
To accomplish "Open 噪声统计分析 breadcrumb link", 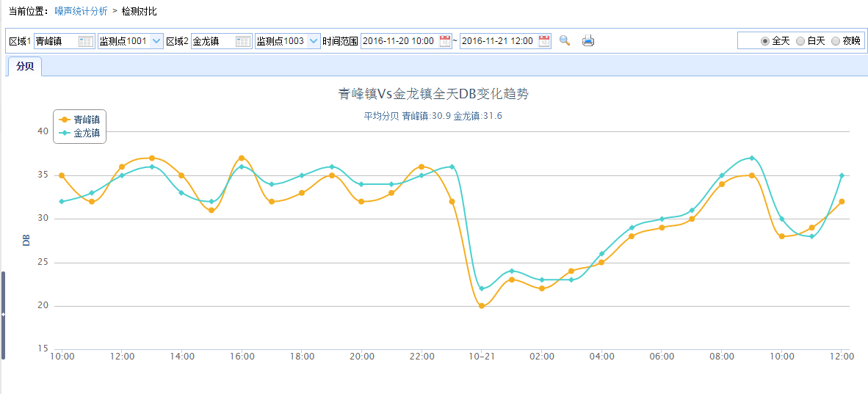I will pos(81,12).
